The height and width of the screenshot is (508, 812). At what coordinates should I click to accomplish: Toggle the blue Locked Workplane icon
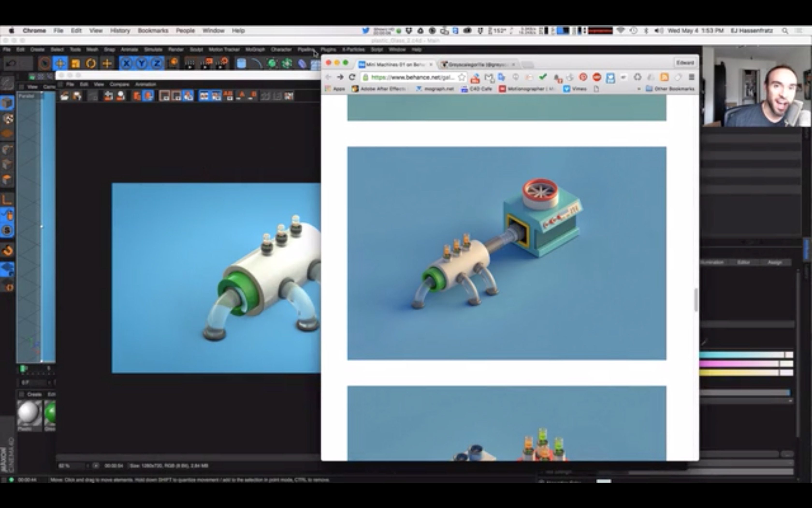[7, 269]
